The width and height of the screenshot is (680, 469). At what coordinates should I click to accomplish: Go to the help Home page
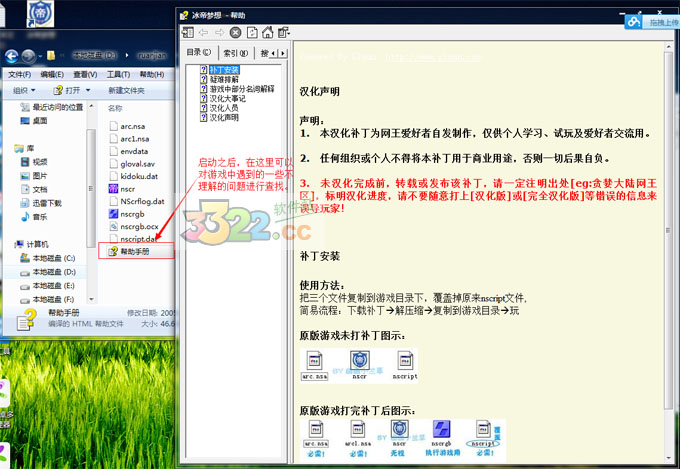(x=268, y=32)
